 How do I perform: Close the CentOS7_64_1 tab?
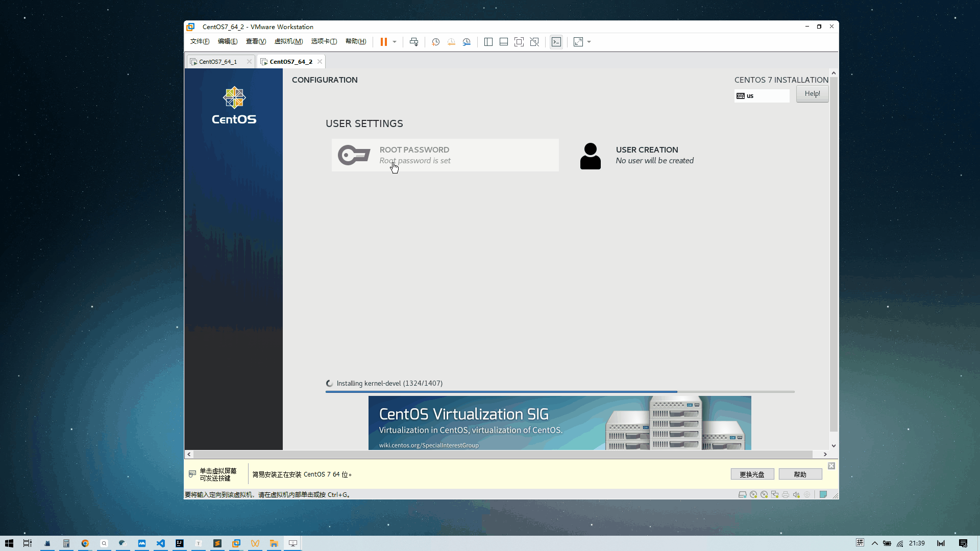click(x=249, y=62)
